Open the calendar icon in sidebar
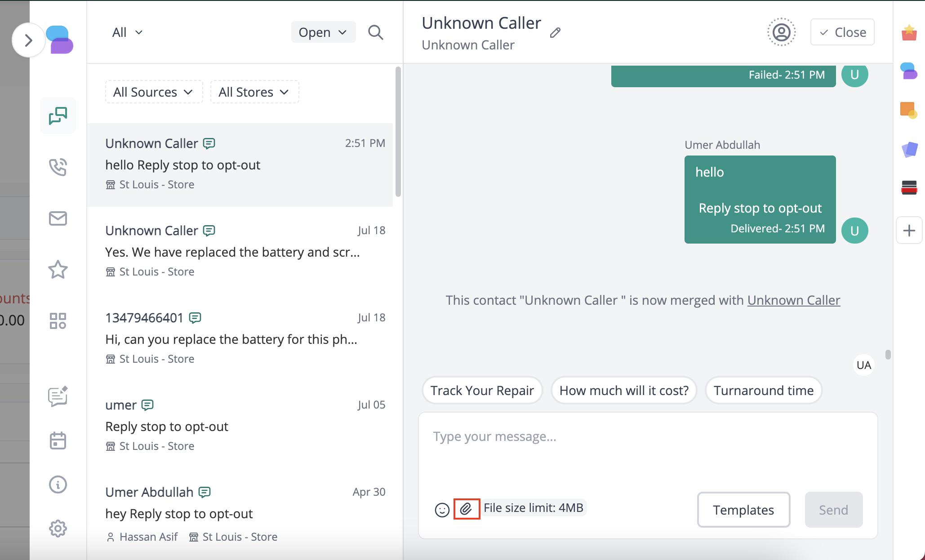The height and width of the screenshot is (560, 925). 58,440
